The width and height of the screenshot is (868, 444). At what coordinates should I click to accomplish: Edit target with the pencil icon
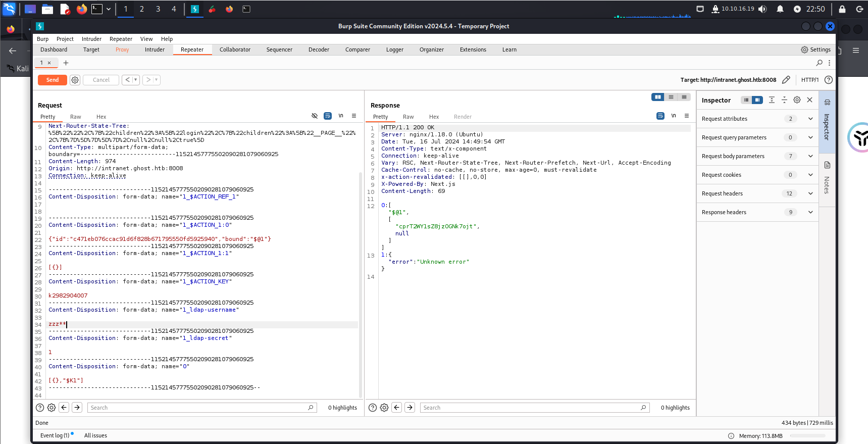pos(786,80)
